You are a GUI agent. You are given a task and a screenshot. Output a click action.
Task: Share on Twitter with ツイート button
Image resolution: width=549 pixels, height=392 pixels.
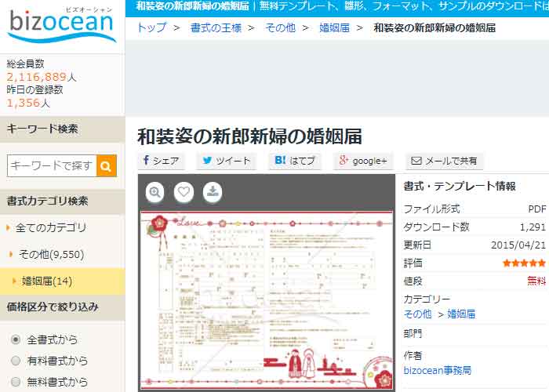point(226,161)
